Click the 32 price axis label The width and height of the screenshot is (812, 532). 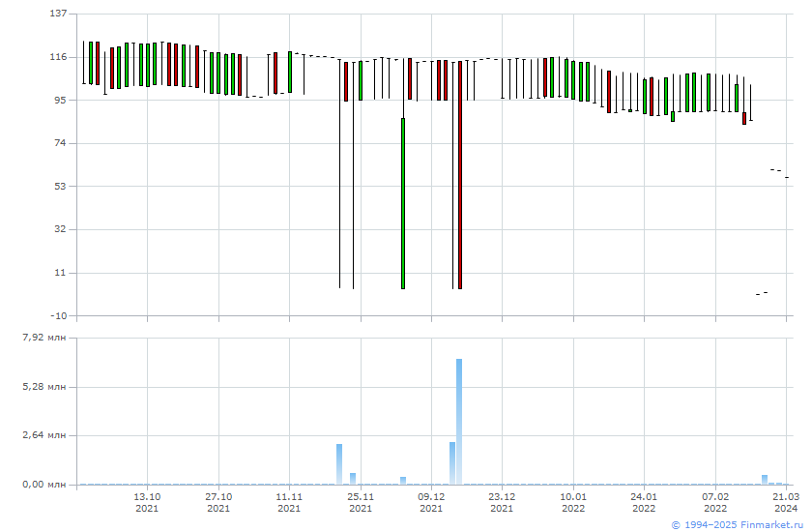click(x=61, y=229)
